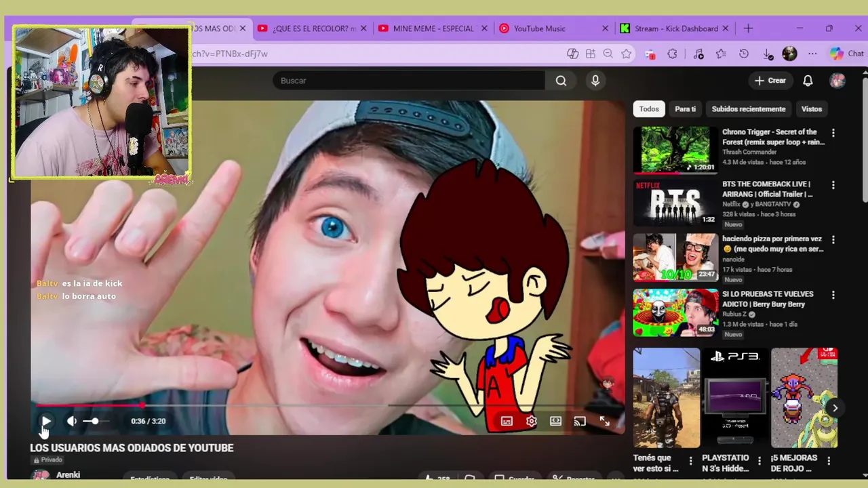Screen dimensions: 868x488
Task: Show next shorts with the arrow
Action: [x=835, y=408]
